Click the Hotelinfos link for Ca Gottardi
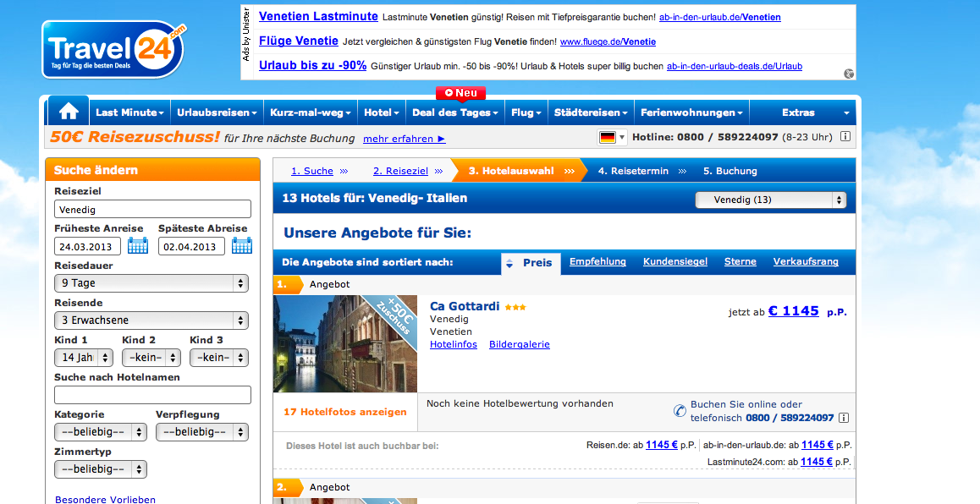Screen dimensions: 980x504 point(454,345)
